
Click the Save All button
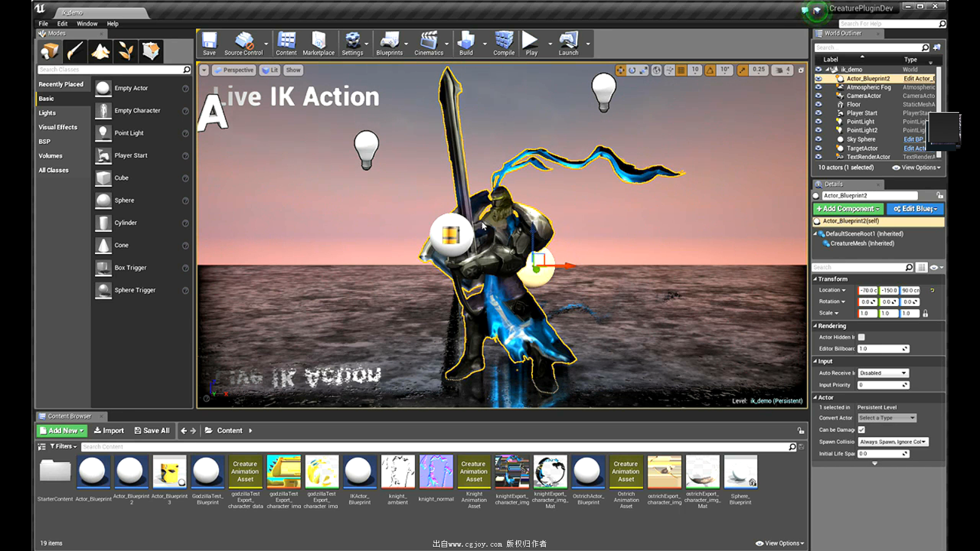coord(152,431)
